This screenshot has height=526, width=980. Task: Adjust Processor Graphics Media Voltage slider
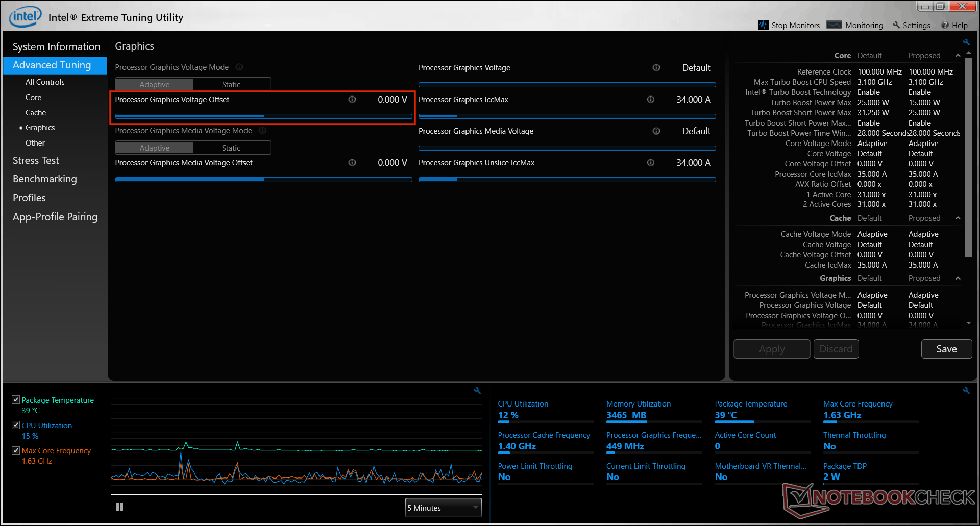pyautogui.click(x=567, y=148)
